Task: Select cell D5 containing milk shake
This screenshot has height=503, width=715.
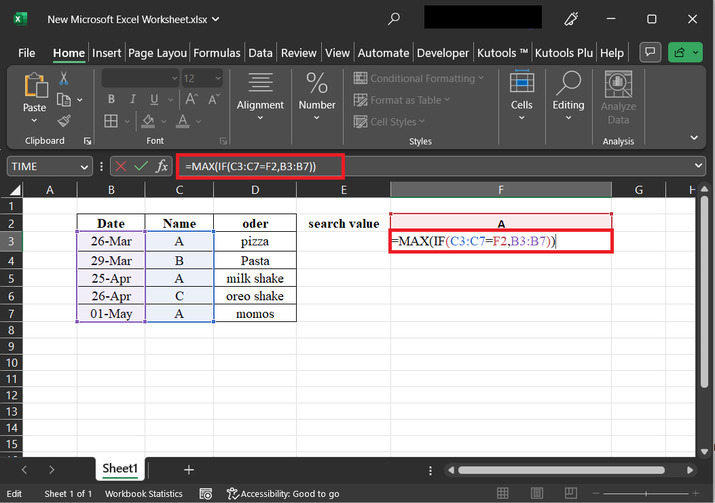Action: (x=255, y=278)
